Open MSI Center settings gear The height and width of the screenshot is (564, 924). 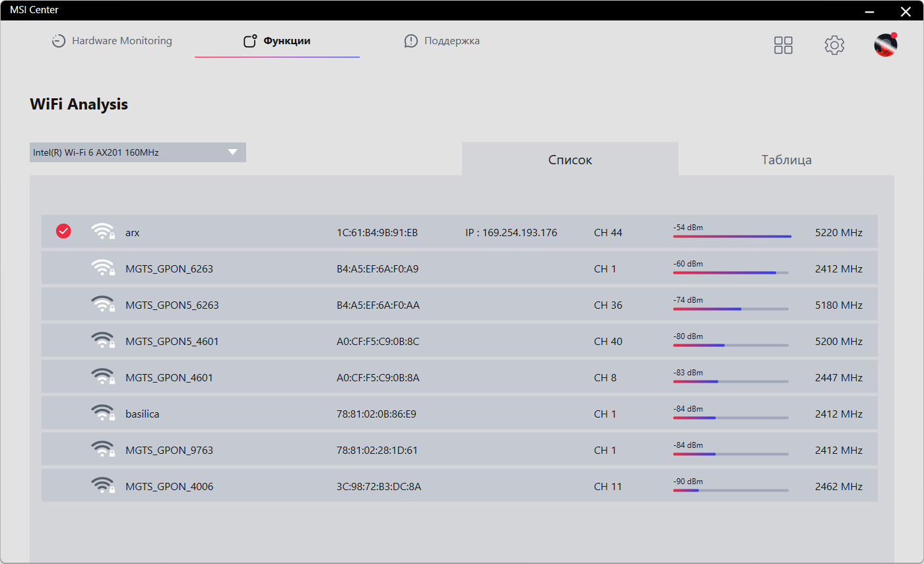point(835,45)
